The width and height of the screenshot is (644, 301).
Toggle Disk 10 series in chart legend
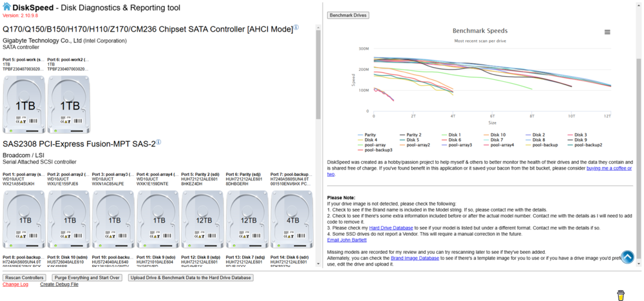point(494,135)
